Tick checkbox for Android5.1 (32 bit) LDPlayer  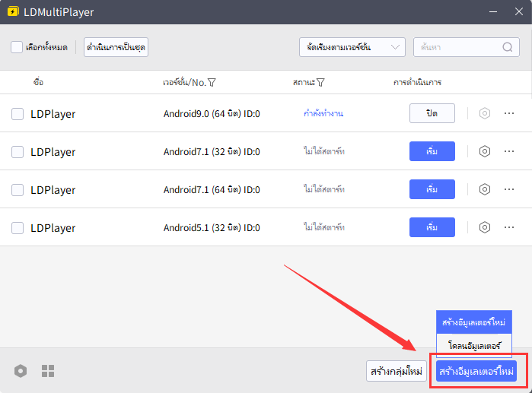pyautogui.click(x=18, y=228)
